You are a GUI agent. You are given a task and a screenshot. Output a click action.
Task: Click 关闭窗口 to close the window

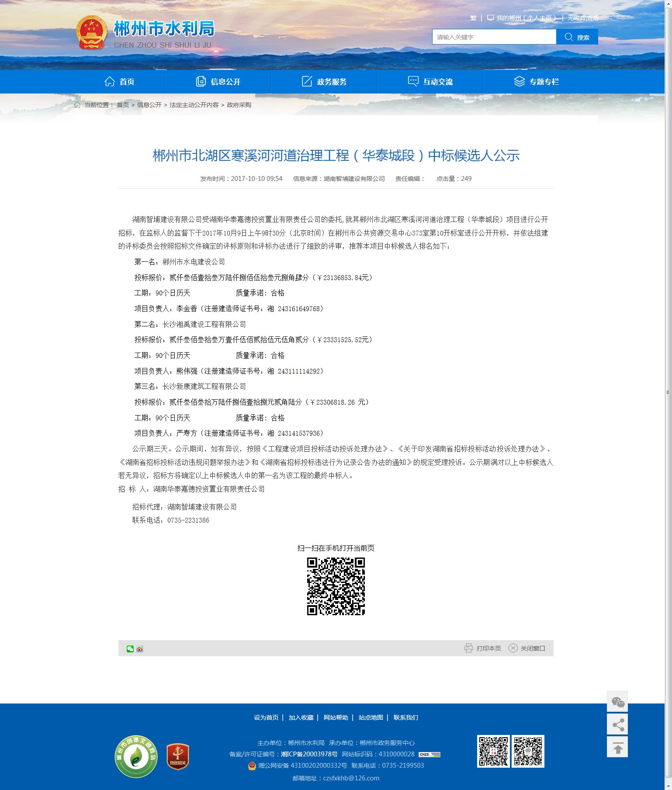(527, 648)
